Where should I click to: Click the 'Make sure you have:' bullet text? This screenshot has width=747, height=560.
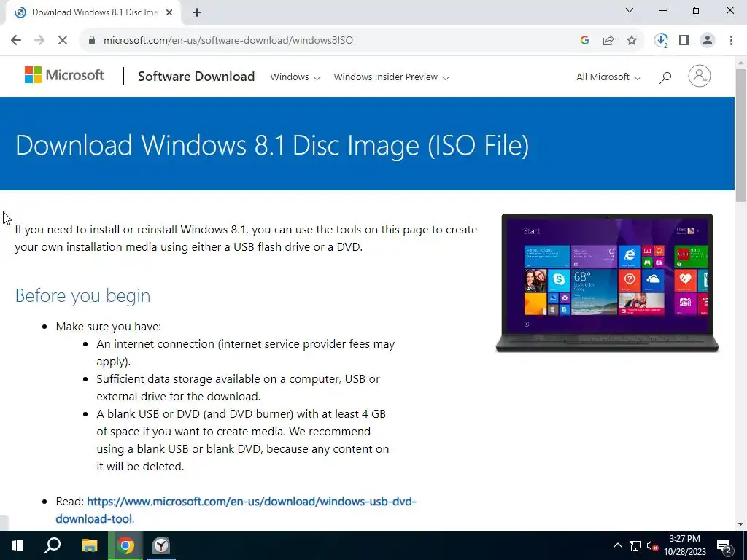click(109, 327)
